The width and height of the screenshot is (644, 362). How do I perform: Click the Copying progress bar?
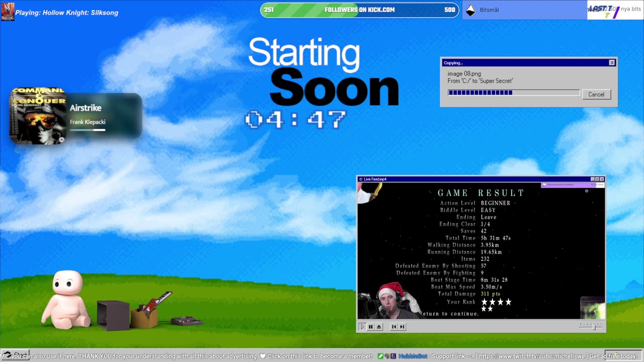[x=514, y=93]
